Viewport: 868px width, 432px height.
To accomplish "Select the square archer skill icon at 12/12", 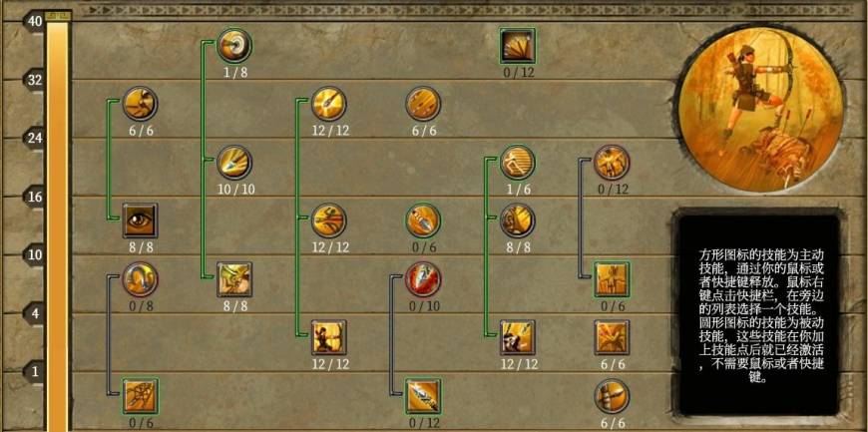I will click(x=329, y=337).
